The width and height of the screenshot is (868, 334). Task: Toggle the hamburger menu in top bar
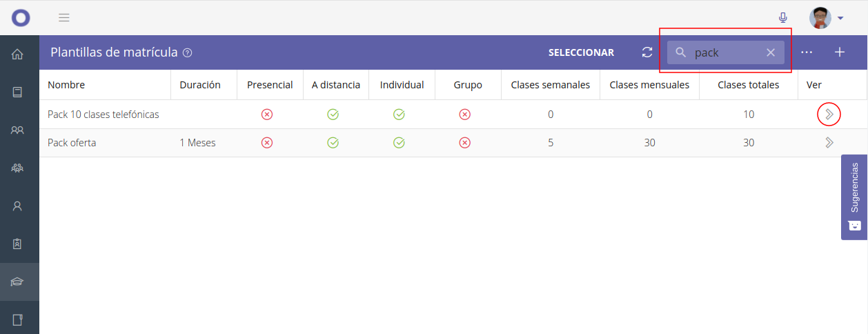(64, 18)
